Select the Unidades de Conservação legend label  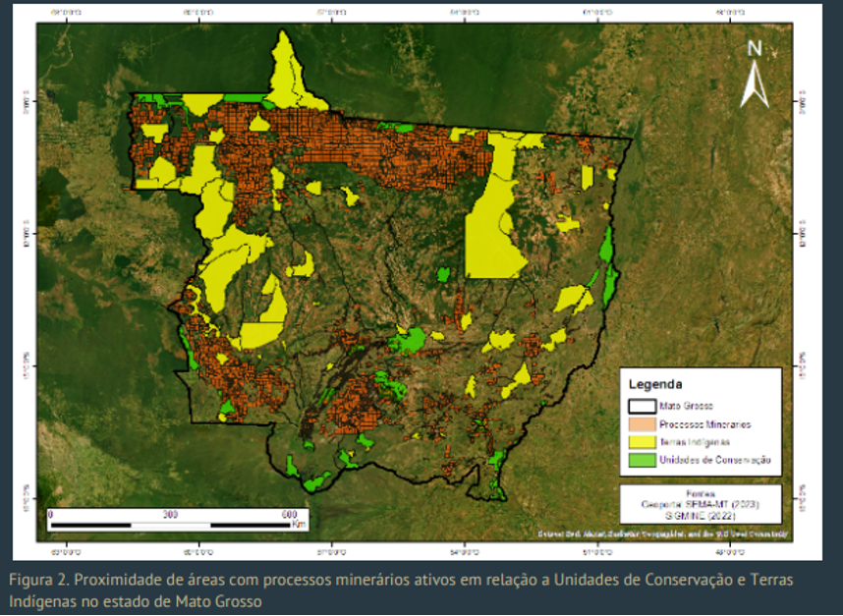click(x=714, y=460)
